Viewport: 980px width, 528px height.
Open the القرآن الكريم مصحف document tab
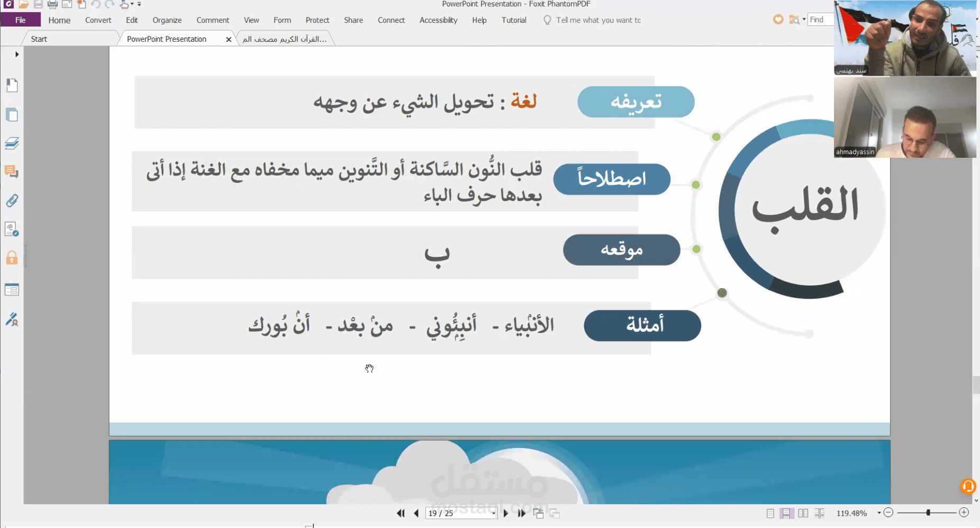coord(284,38)
